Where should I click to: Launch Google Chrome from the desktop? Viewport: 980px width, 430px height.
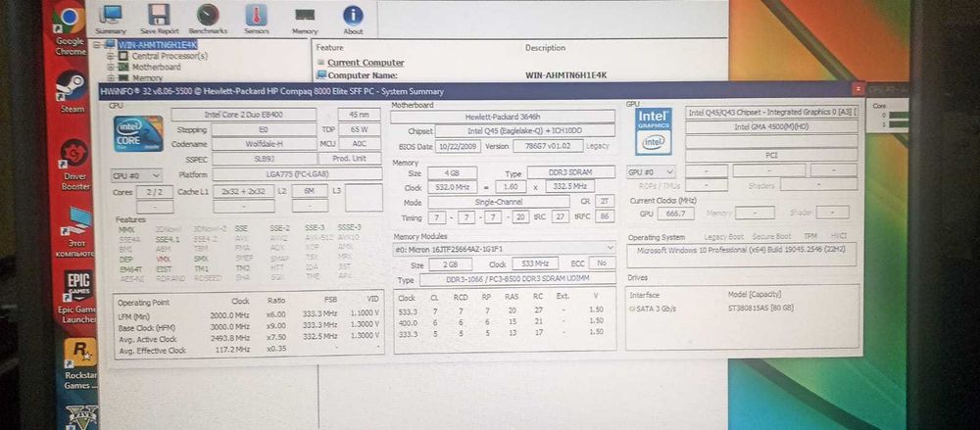[x=71, y=28]
